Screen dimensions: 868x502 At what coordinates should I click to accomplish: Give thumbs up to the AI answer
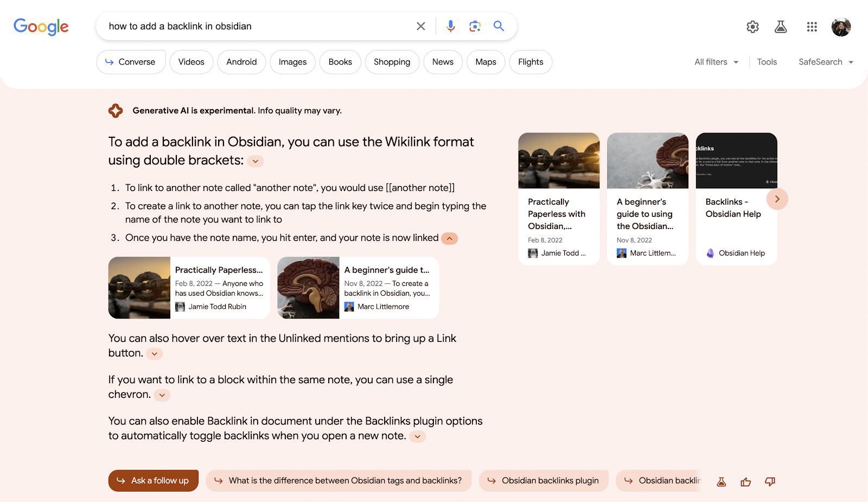pyautogui.click(x=746, y=481)
